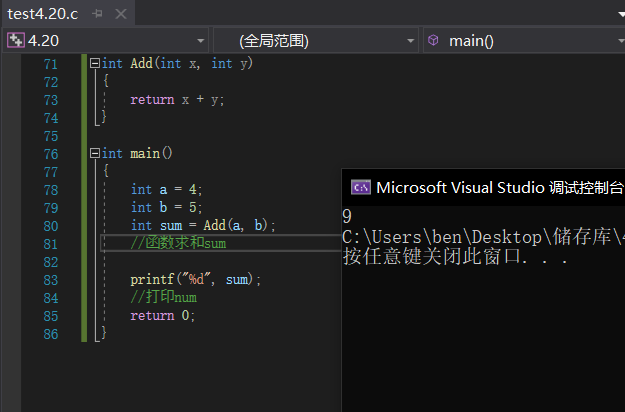Click the 'int main()' declaration on line 76
625x412 pixels.
(137, 153)
